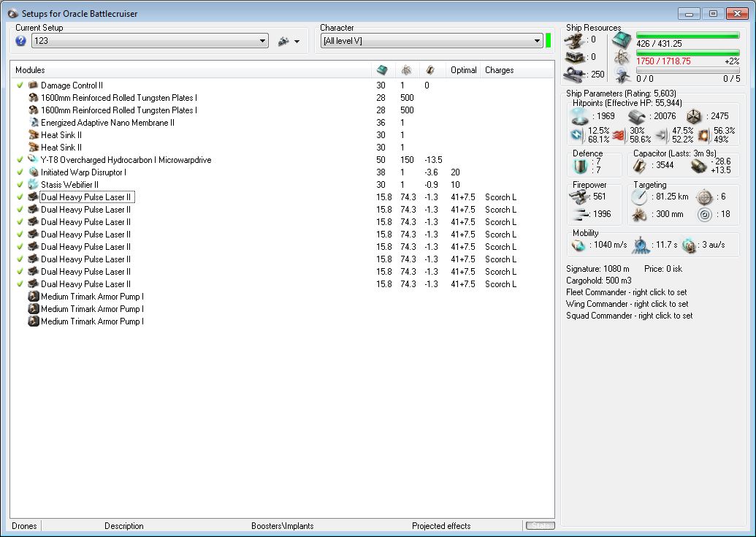Image resolution: width=756 pixels, height=537 pixels.
Task: Click the first 1600mm Tungsten Plates icon
Action: [34, 97]
